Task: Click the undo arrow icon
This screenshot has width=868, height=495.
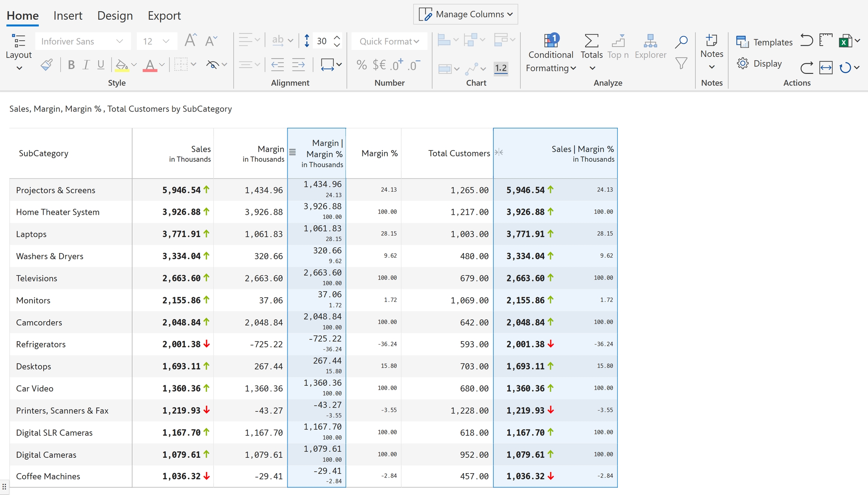Action: [806, 40]
